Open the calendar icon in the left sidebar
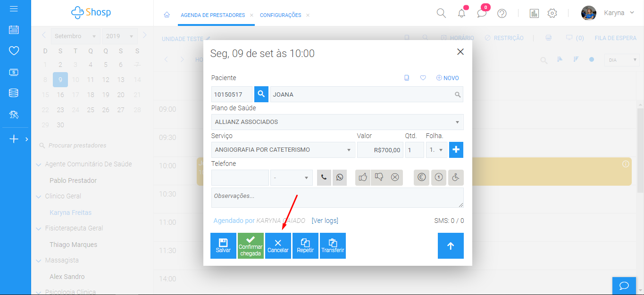The image size is (644, 295). 14,30
